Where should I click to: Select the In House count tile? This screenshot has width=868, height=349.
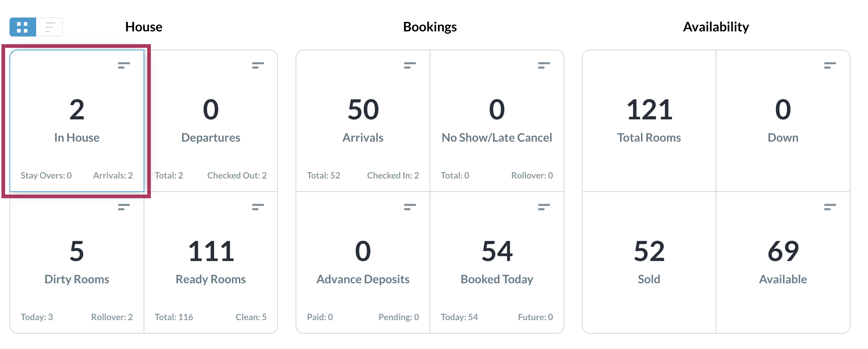tap(77, 120)
